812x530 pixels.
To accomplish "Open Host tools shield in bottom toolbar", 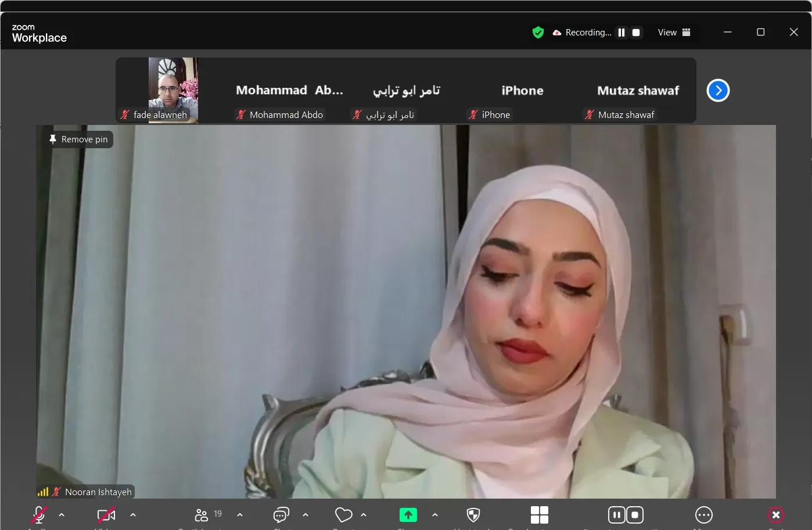I will (473, 515).
